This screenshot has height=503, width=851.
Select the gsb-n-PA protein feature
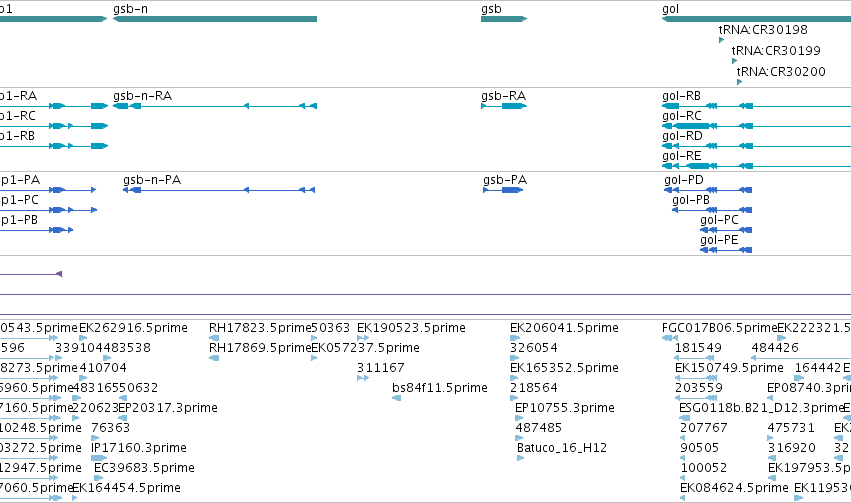pyautogui.click(x=152, y=180)
